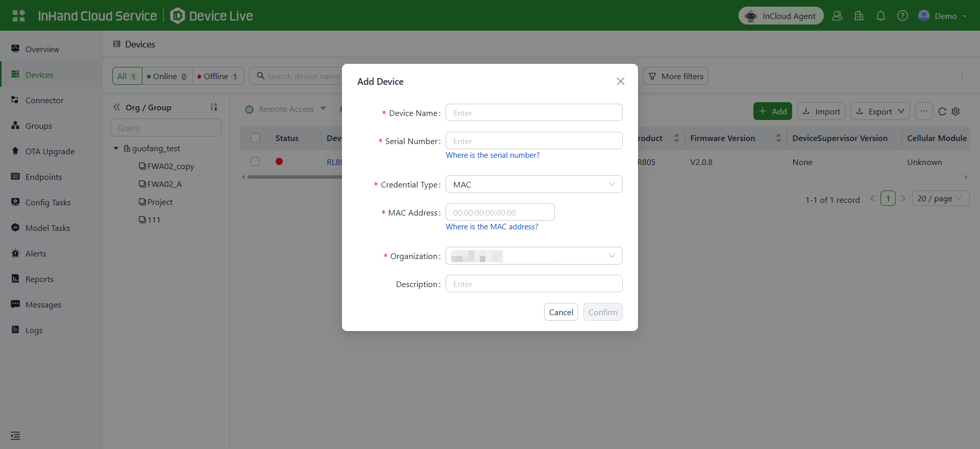Open column settings gear icon
This screenshot has width=980, height=449.
point(956,111)
